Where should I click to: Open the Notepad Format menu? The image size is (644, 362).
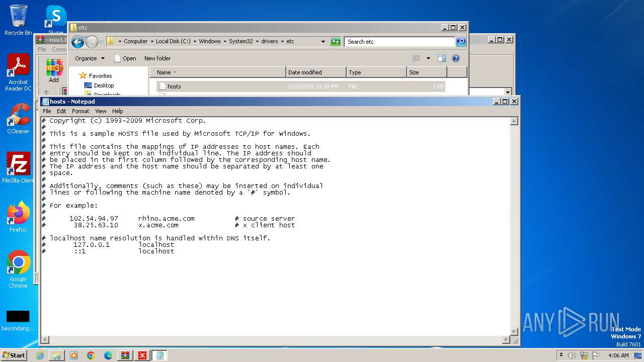pos(80,111)
